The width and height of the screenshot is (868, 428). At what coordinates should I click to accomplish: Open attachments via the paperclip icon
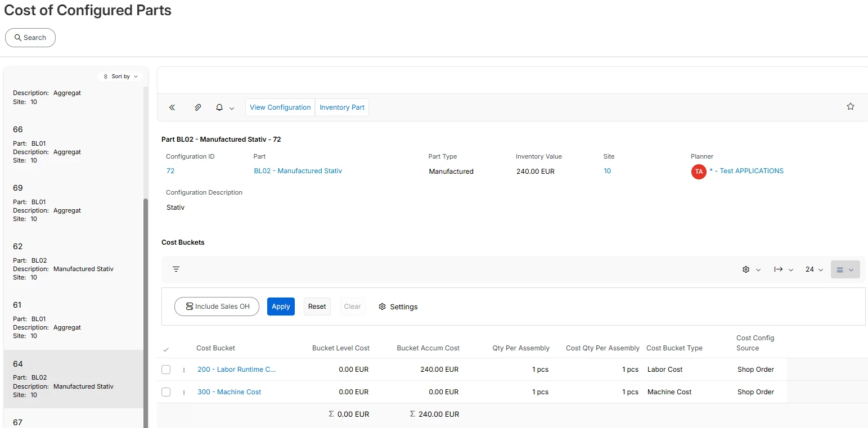click(x=197, y=107)
